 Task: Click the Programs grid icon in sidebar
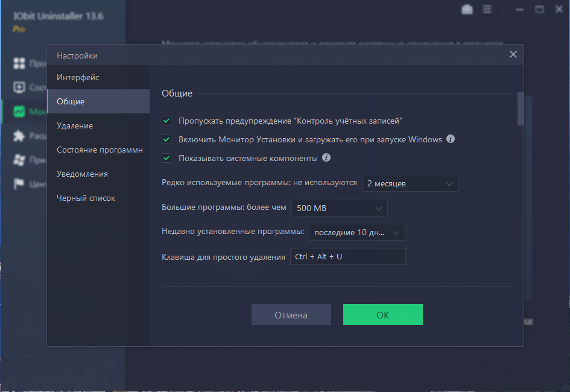point(19,63)
